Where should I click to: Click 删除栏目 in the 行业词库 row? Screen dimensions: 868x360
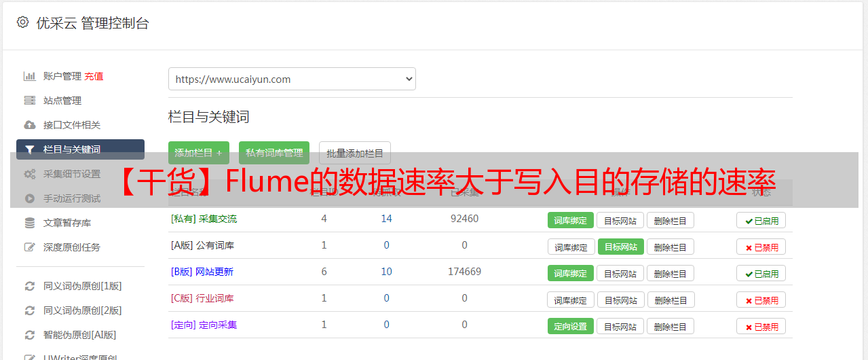(x=670, y=300)
